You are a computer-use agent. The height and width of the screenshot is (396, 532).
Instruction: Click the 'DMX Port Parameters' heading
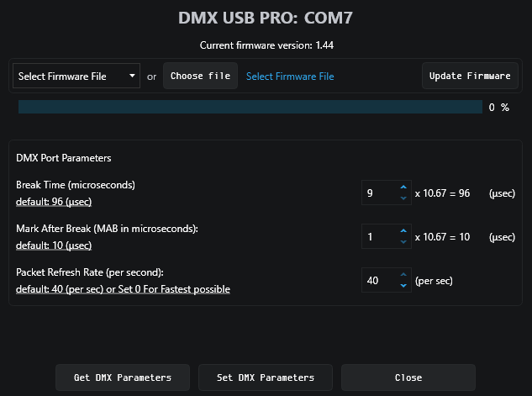click(63, 158)
